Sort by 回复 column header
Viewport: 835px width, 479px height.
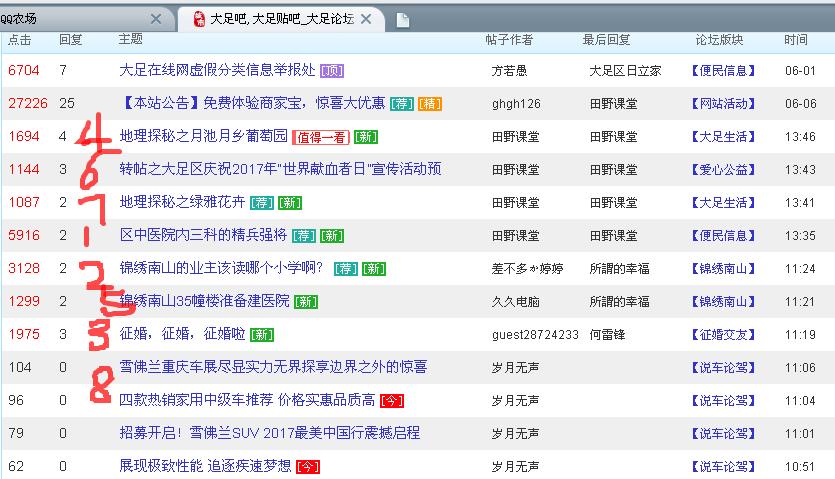click(x=70, y=40)
